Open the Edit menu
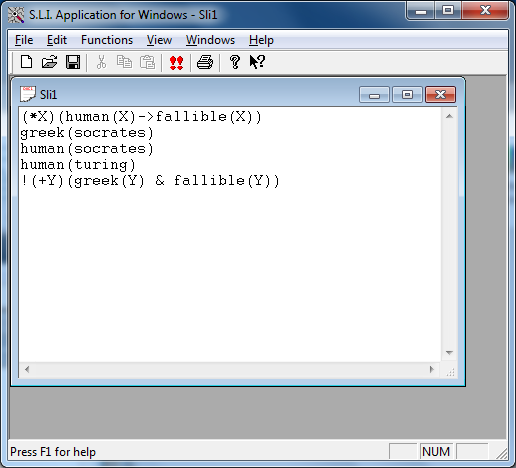The width and height of the screenshot is (516, 468). (57, 40)
